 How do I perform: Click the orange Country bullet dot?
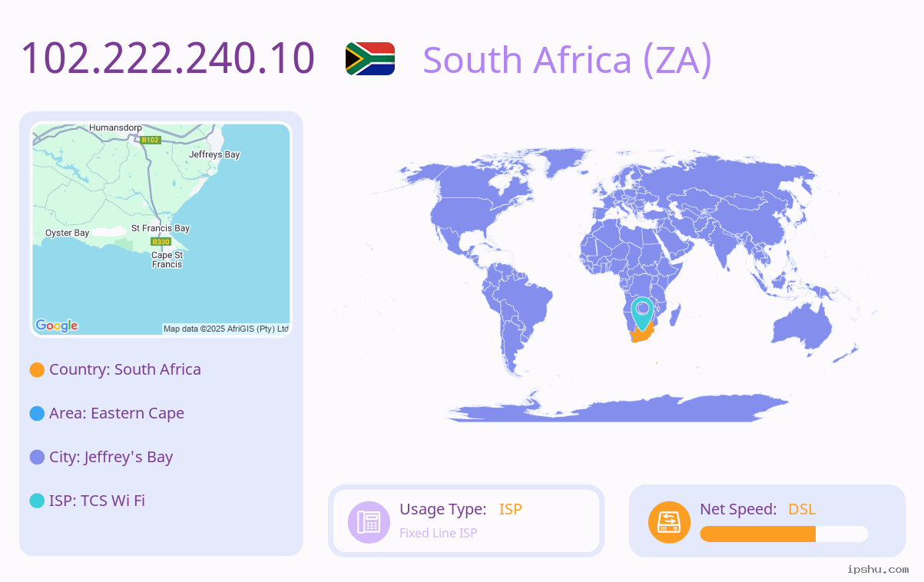[x=37, y=369]
